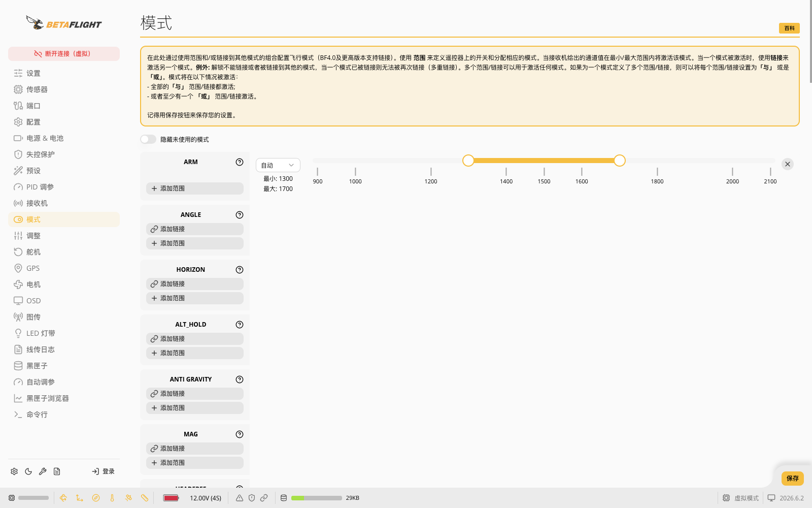Click the compass status icon
Viewport: 812px width, 508px height.
click(96, 498)
